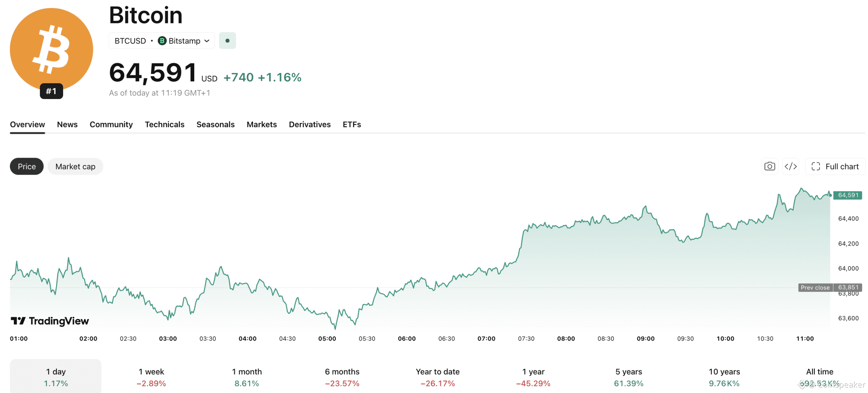The width and height of the screenshot is (868, 393).
Task: Toggle chart to Price view
Action: [27, 166]
